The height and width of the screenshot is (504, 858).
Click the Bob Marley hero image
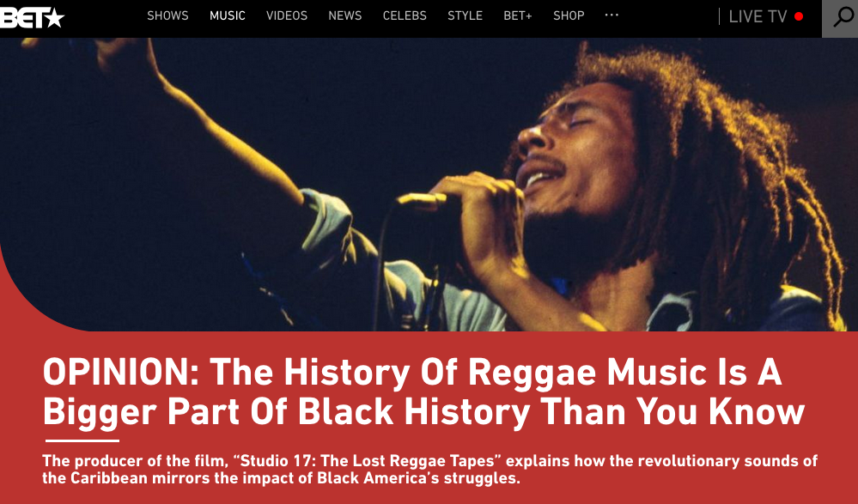(429, 185)
